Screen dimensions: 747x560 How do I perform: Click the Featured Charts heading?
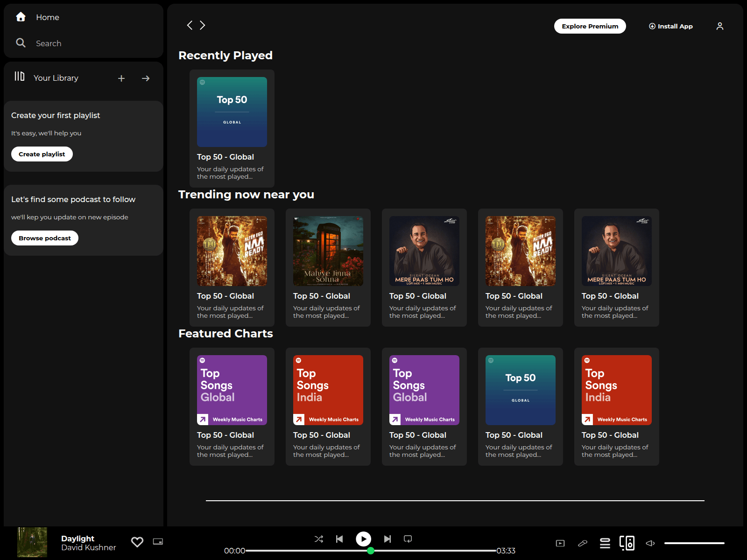pyautogui.click(x=226, y=333)
